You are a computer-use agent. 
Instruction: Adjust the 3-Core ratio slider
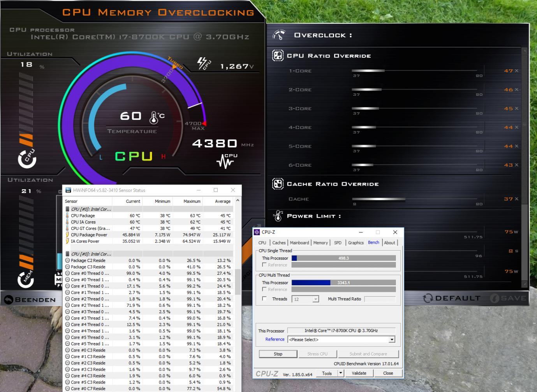[414, 109]
